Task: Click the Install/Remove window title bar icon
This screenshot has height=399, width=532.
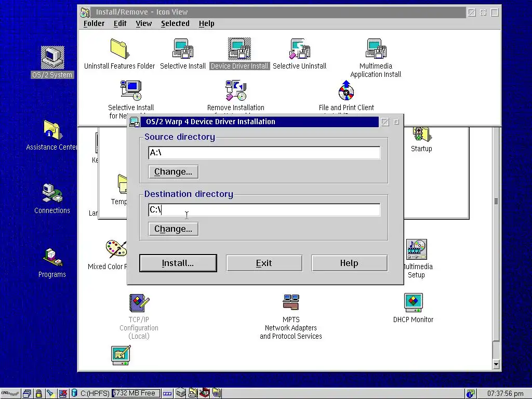Action: pyautogui.click(x=85, y=12)
